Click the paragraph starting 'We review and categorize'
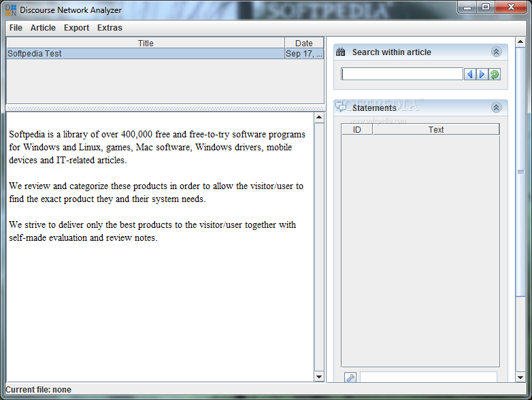The height and width of the screenshot is (400, 532). [156, 193]
